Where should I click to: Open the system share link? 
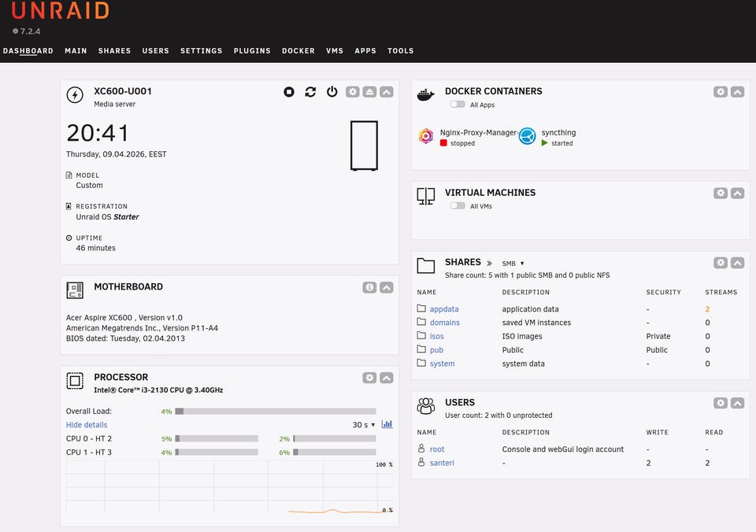click(442, 364)
